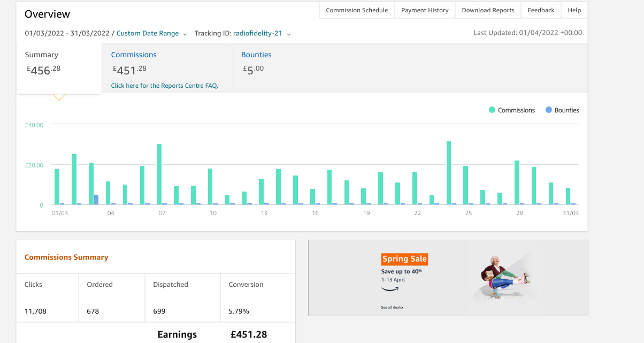The height and width of the screenshot is (343, 644).
Task: Expand the Custom Date Range dropdown
Action: pos(152,33)
